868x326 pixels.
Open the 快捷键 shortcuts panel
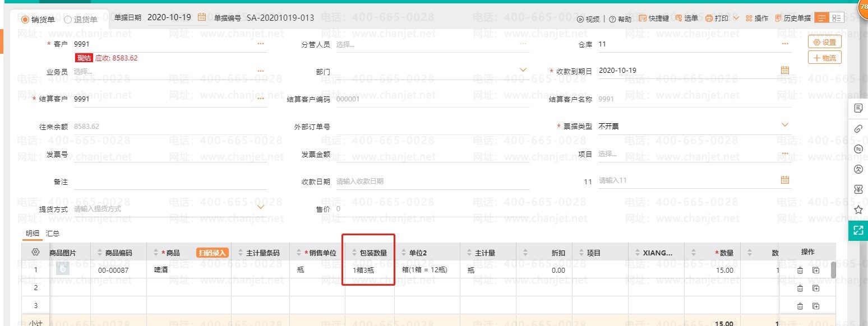[654, 18]
